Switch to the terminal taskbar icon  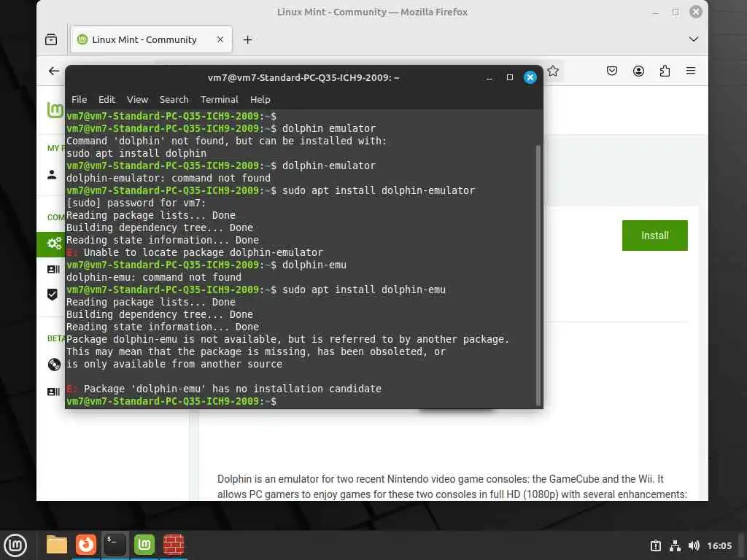coord(115,545)
